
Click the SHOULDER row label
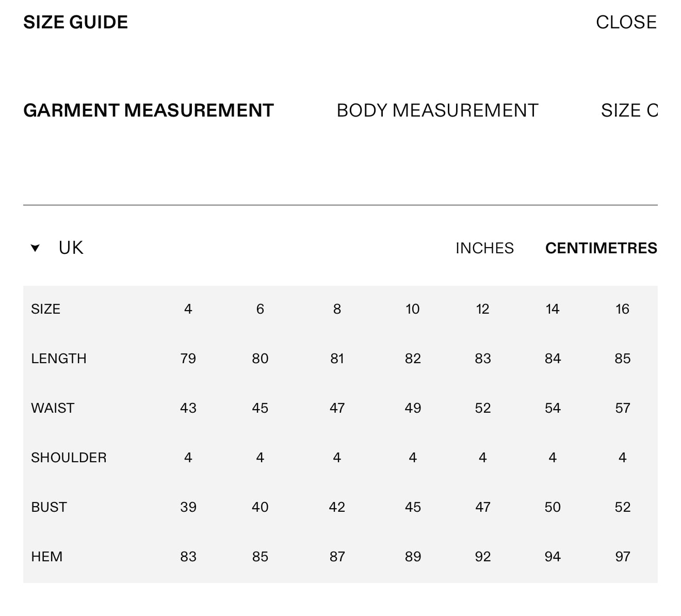pyautogui.click(x=69, y=458)
